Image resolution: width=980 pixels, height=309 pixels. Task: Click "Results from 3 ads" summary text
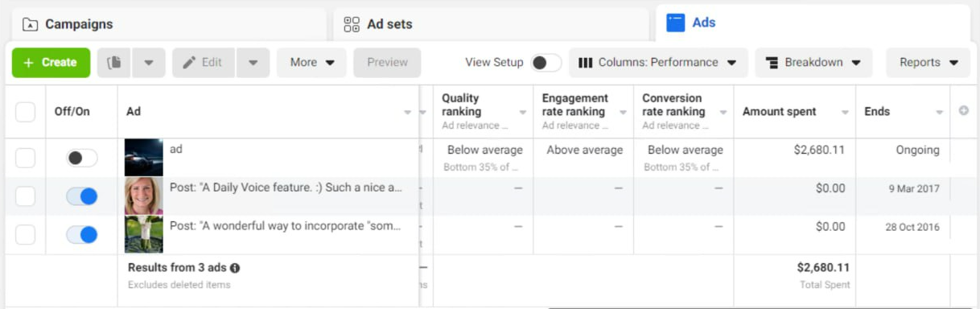(178, 268)
